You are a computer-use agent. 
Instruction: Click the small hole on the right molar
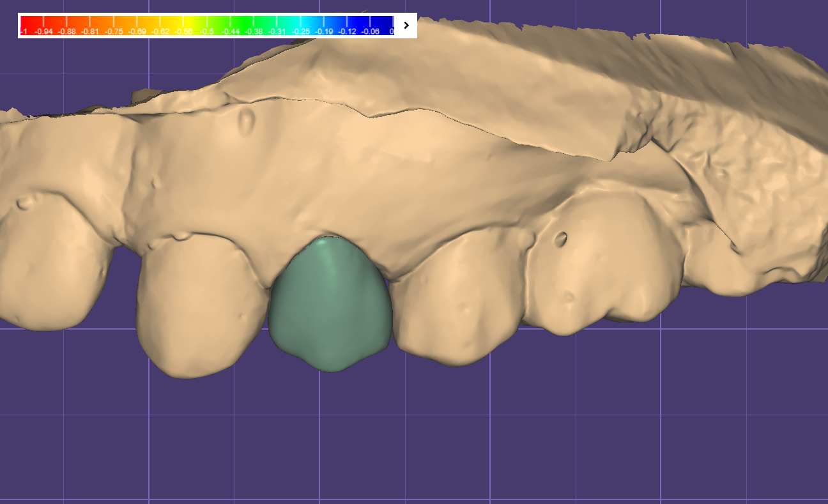[561, 239]
